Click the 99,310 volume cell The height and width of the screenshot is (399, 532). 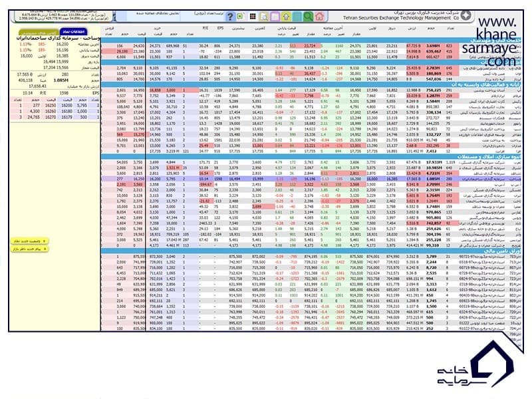pos(434,245)
